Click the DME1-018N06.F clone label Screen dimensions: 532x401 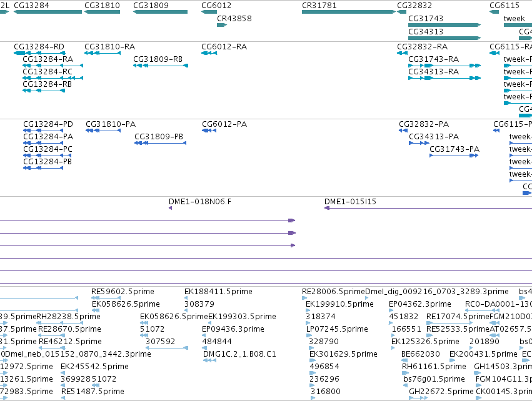[200, 202]
